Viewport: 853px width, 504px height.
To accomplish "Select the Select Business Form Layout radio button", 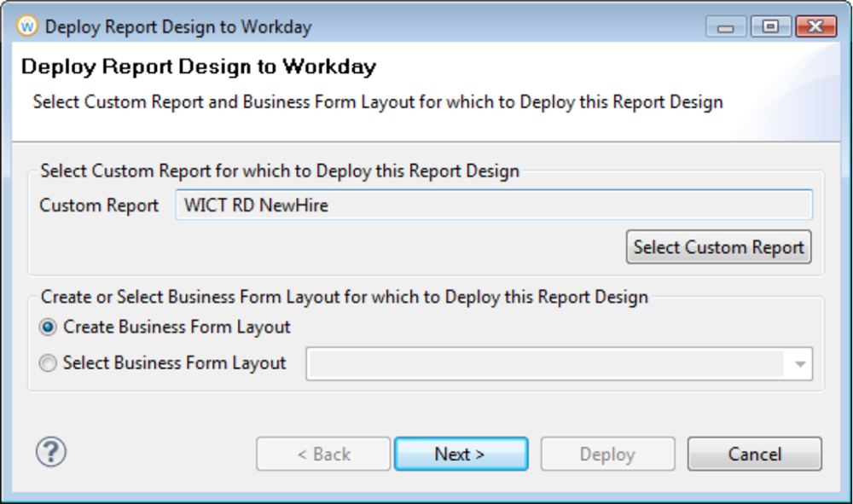I will click(x=48, y=363).
